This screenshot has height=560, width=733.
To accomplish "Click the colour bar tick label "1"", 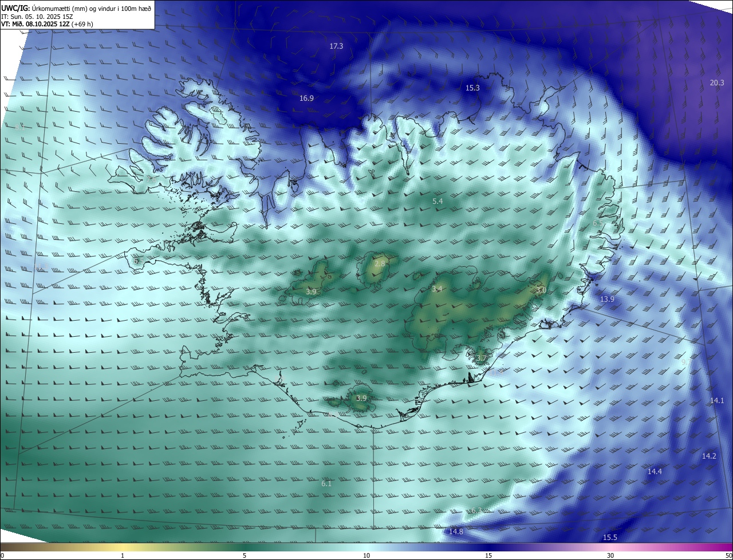I will pyautogui.click(x=123, y=555).
